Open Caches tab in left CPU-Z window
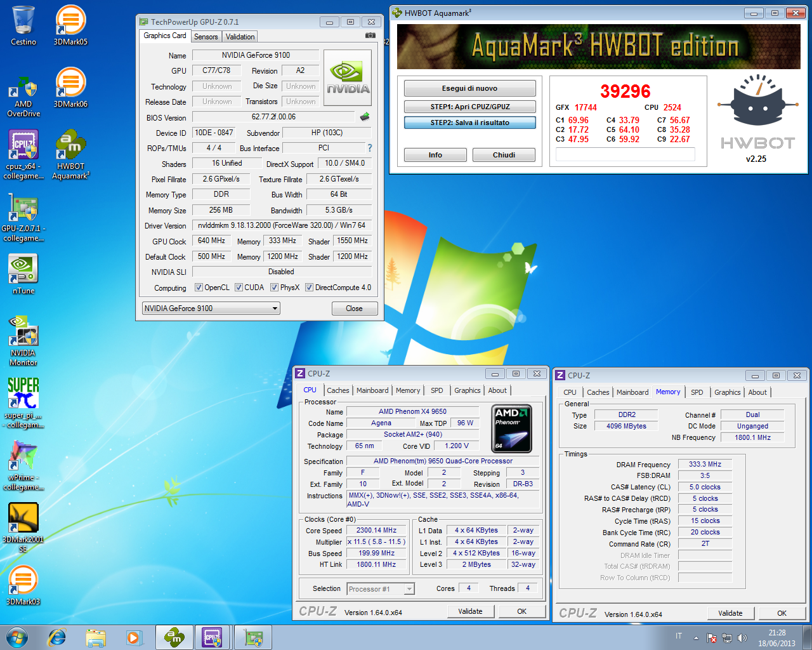Viewport: 812px width, 650px height. (x=337, y=390)
